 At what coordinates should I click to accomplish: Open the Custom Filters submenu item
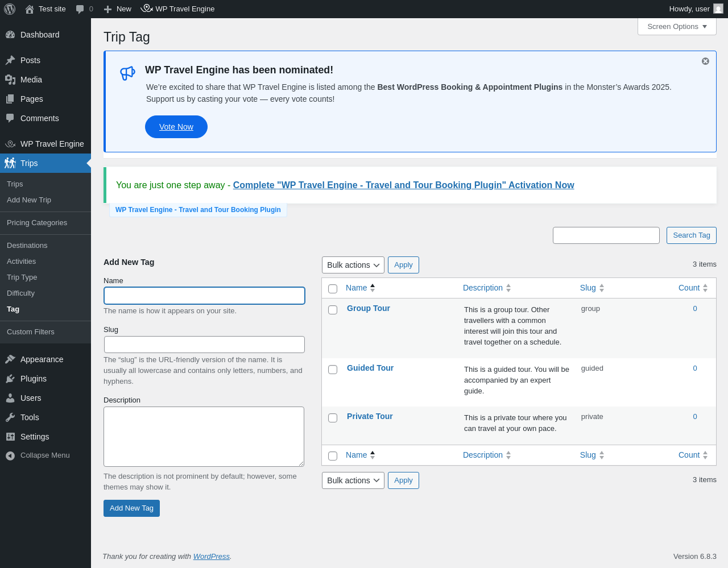click(x=31, y=332)
